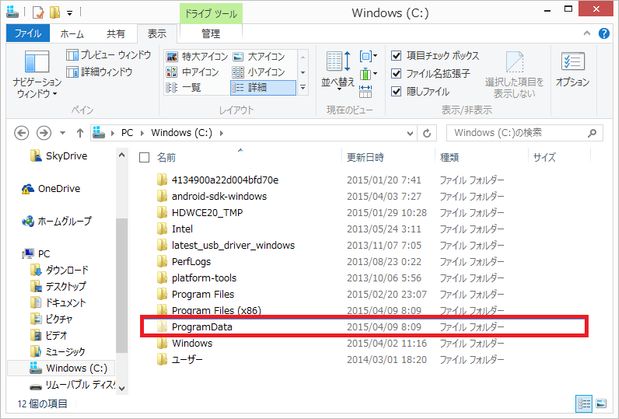Screen dimensions: 619x419
Task: Switch to the Manage (管理) tab
Action: [x=210, y=34]
